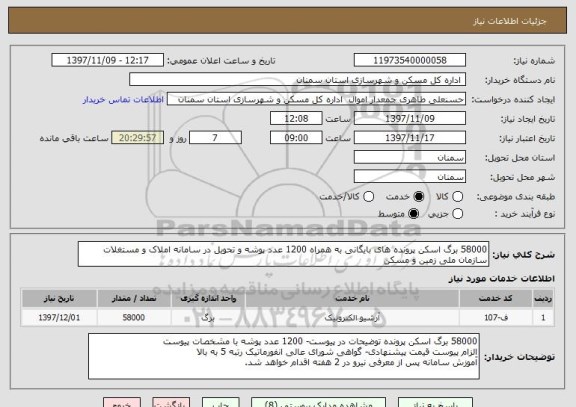Open اطلاعات تماس خریدار link

point(123,100)
